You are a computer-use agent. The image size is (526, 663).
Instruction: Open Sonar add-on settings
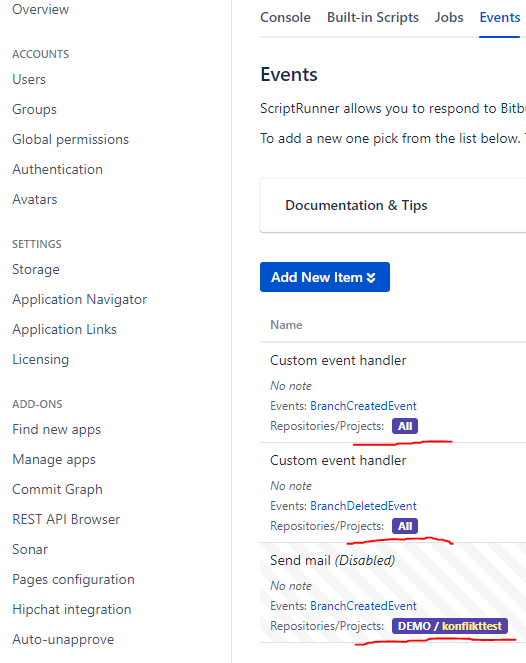point(30,550)
